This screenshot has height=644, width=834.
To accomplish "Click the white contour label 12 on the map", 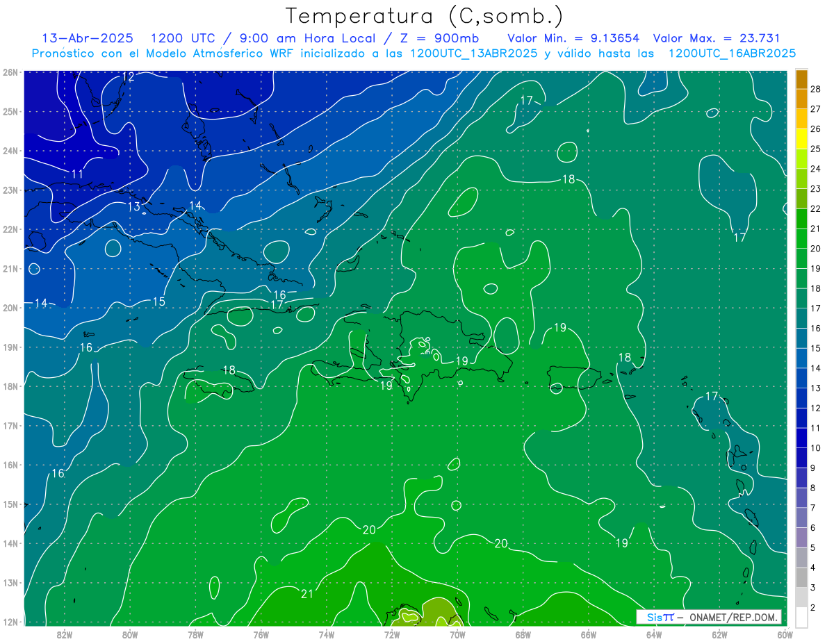I will coord(128,77).
